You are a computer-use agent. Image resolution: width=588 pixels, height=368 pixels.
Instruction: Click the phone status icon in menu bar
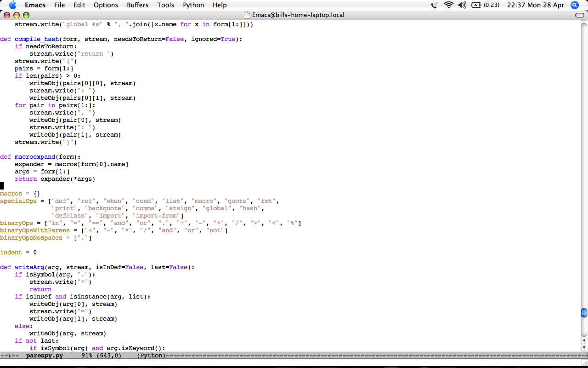pyautogui.click(x=435, y=5)
